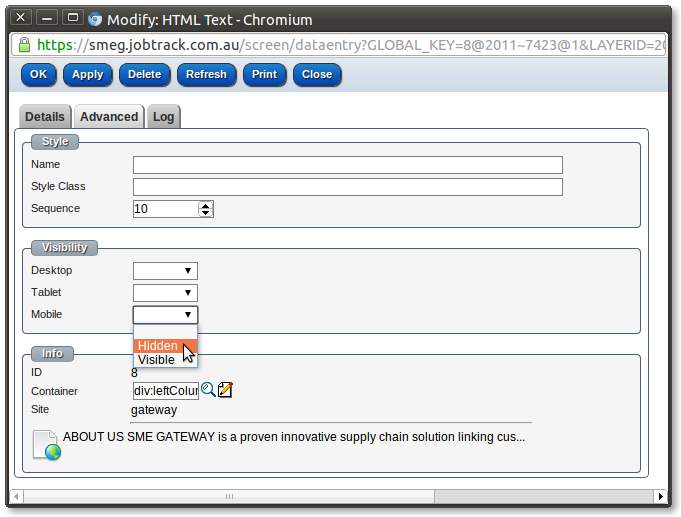Viewport: 681px width, 517px height.
Task: Click the magnifier lookup icon beside Container
Action: (x=208, y=390)
